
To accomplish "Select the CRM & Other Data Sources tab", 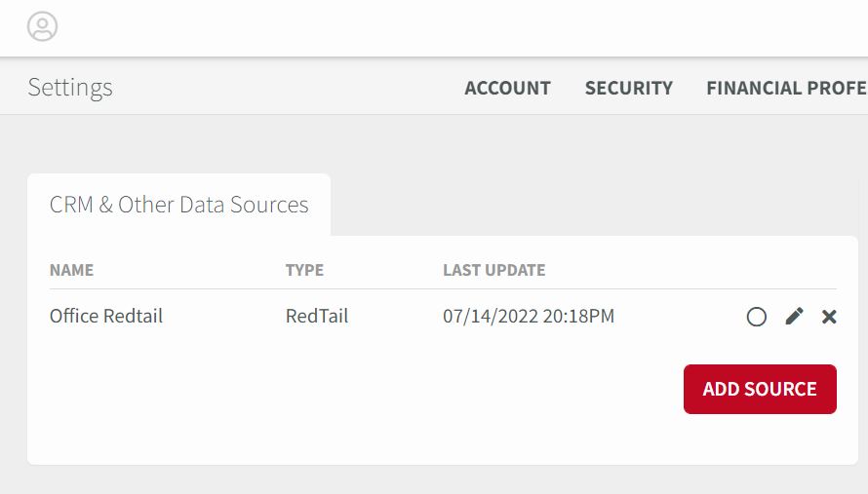I will coord(178,205).
